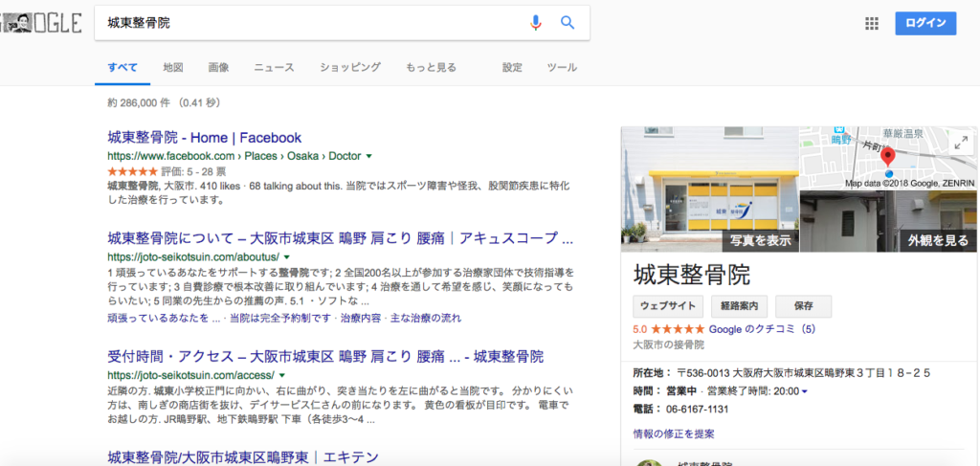The height and width of the screenshot is (466, 980).
Task: Click the 外観を見る street view thumbnail
Action: pyautogui.click(x=888, y=221)
